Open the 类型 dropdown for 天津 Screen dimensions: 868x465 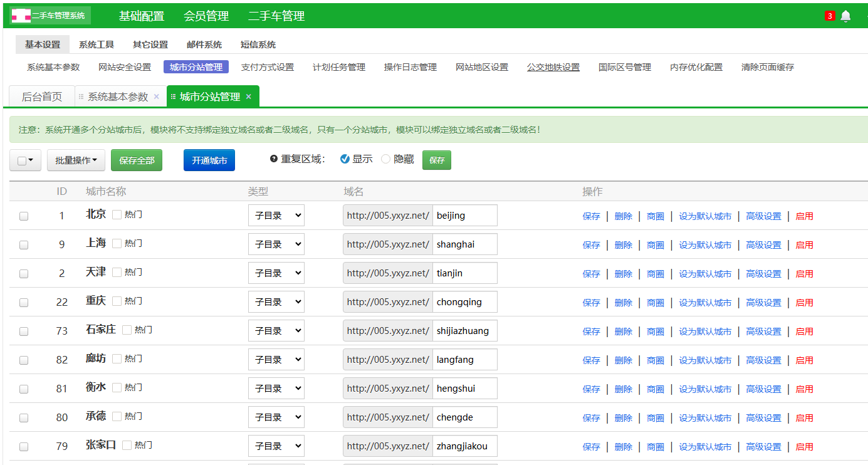click(x=276, y=273)
